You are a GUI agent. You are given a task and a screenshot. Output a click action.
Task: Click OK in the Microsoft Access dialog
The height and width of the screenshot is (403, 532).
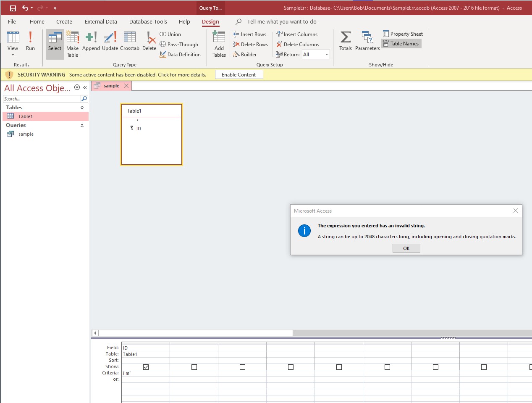406,248
